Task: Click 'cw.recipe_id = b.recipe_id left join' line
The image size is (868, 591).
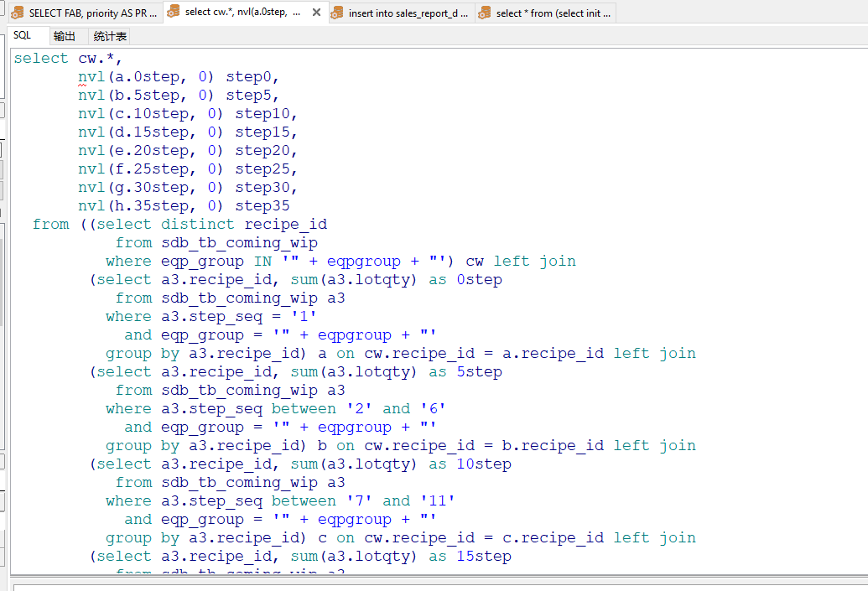Action: point(401,445)
